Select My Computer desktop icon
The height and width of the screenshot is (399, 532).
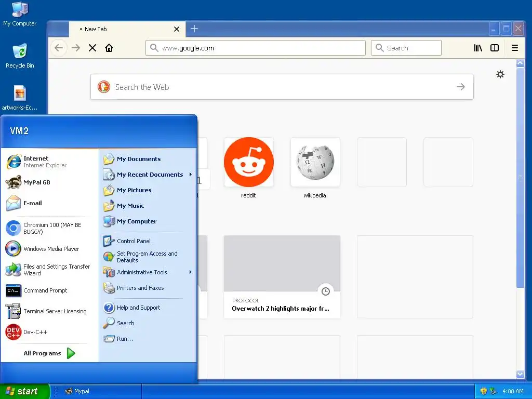20,14
